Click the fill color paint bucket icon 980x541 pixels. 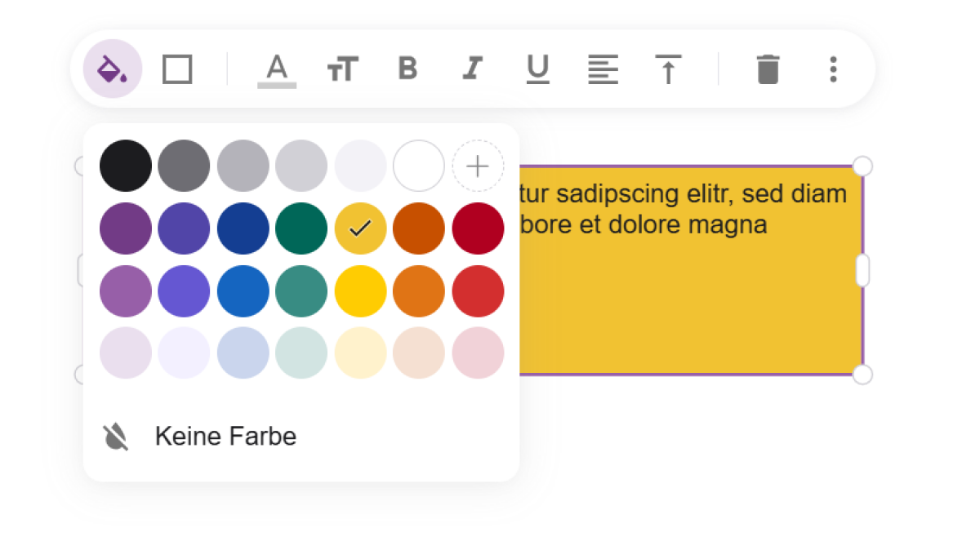pyautogui.click(x=113, y=69)
